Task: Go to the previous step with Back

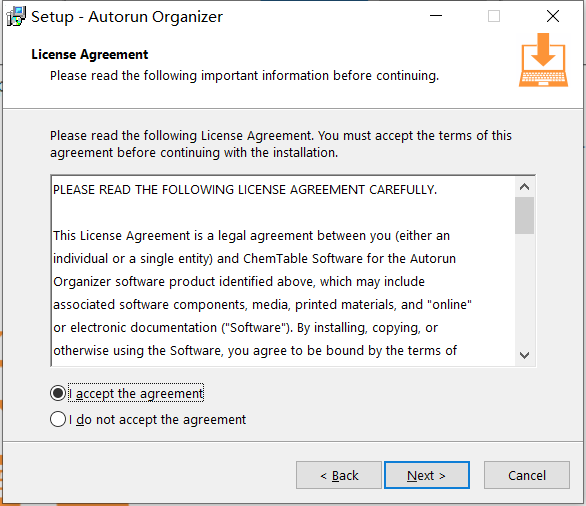Action: point(339,475)
